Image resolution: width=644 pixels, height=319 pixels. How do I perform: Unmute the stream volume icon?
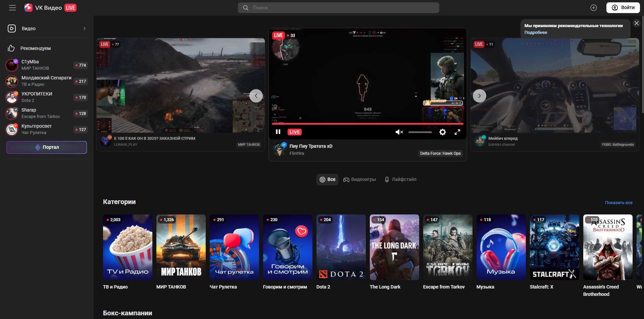click(x=399, y=132)
